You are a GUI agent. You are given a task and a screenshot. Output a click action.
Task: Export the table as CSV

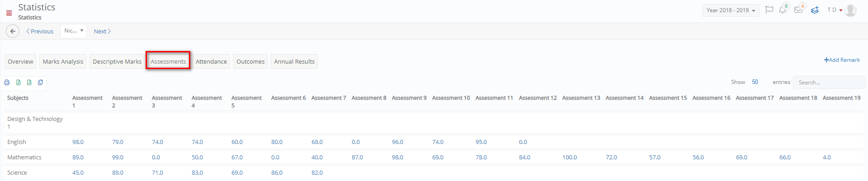click(x=29, y=82)
